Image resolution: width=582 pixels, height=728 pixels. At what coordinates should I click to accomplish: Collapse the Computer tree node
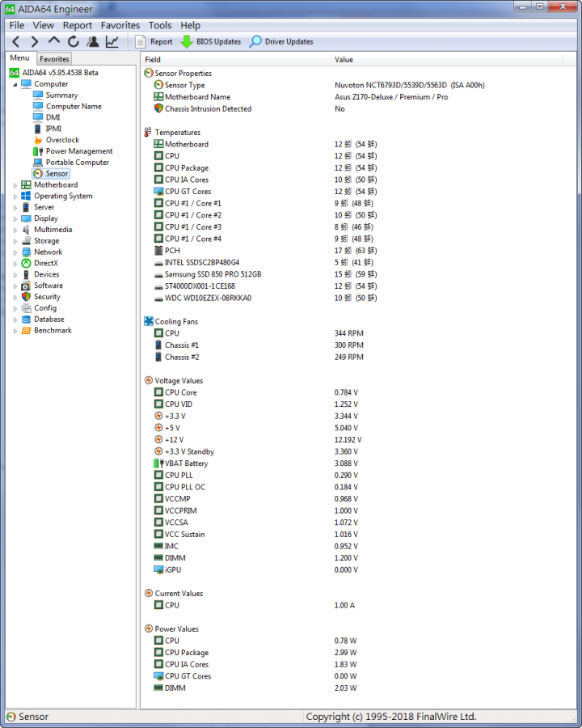15,84
